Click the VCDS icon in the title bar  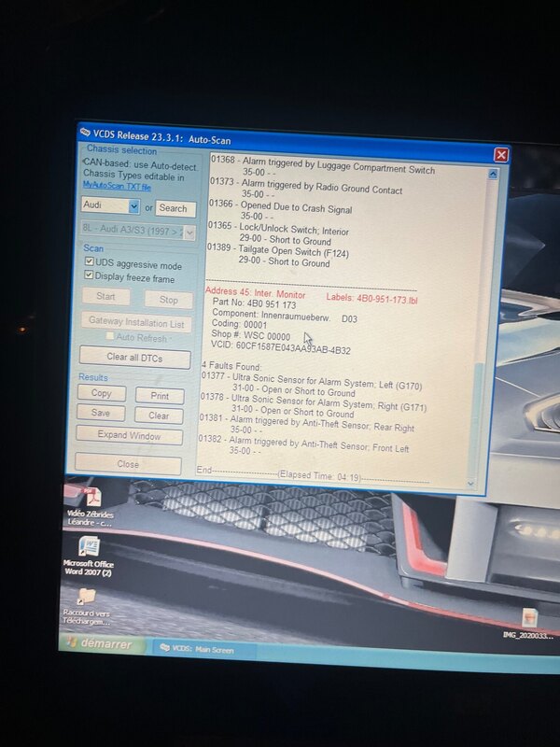tap(86, 131)
